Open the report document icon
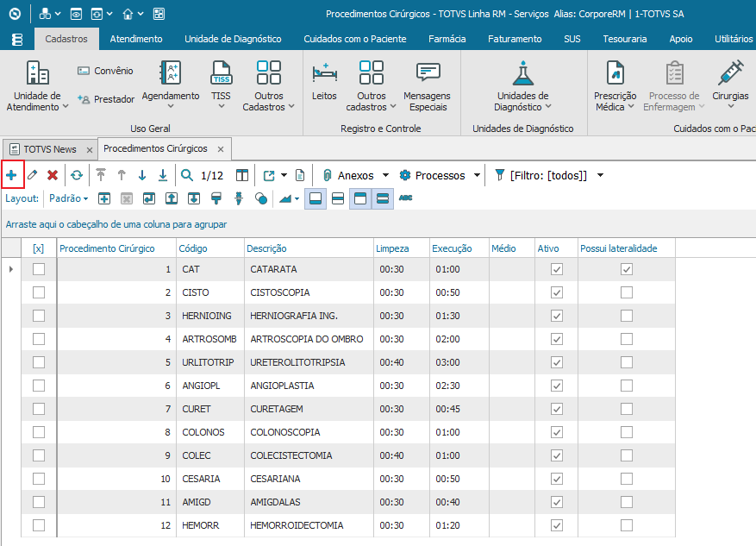Viewport: 756px width, 546px height. [300, 175]
